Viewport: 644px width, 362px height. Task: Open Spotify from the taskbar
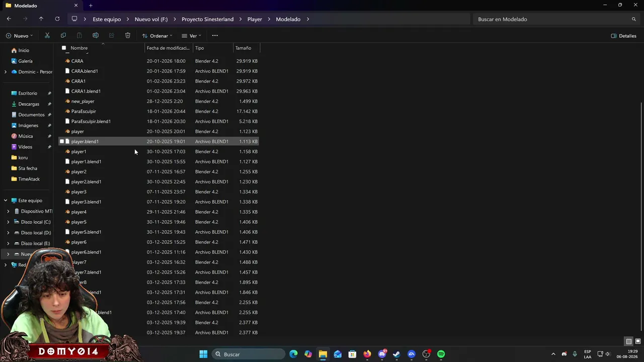coord(441,354)
